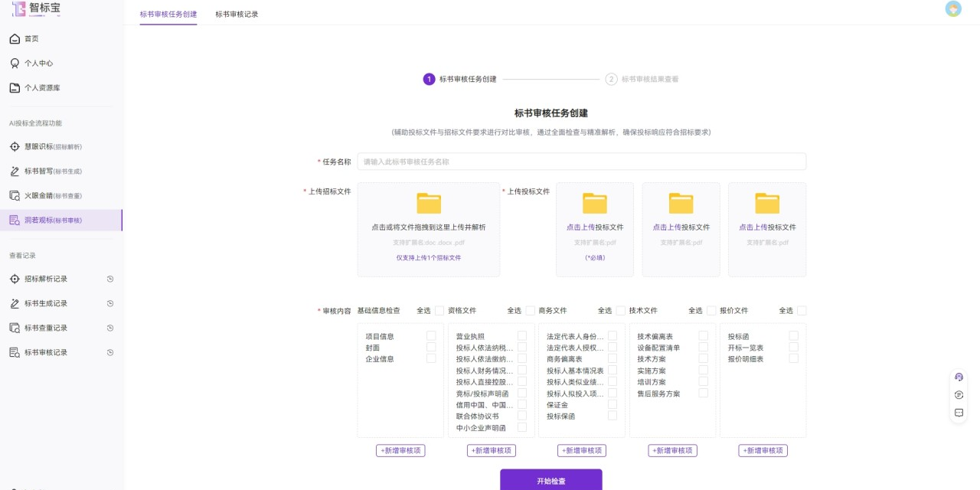Open the customer service headset icon

(x=959, y=377)
